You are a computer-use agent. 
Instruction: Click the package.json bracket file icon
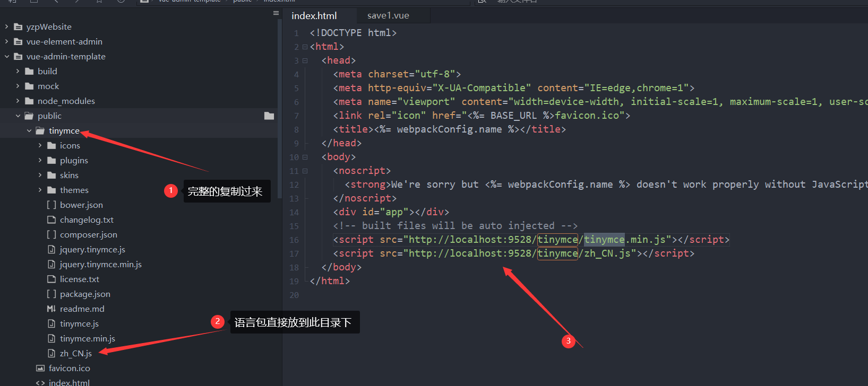[x=51, y=294]
